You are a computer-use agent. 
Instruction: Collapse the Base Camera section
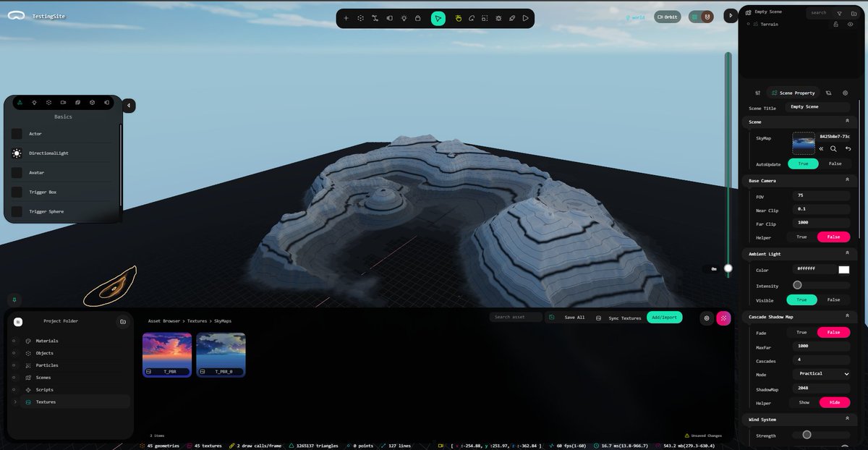point(847,180)
